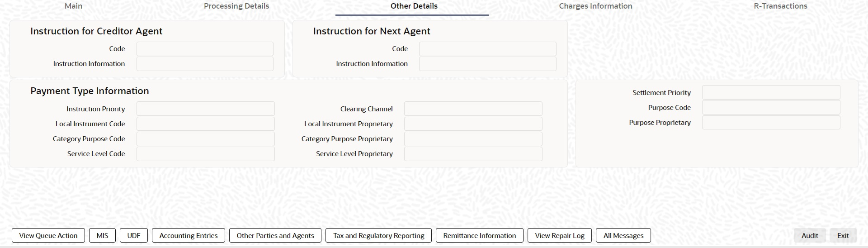The image size is (868, 248).
Task: View Remittance Information
Action: pos(479,235)
